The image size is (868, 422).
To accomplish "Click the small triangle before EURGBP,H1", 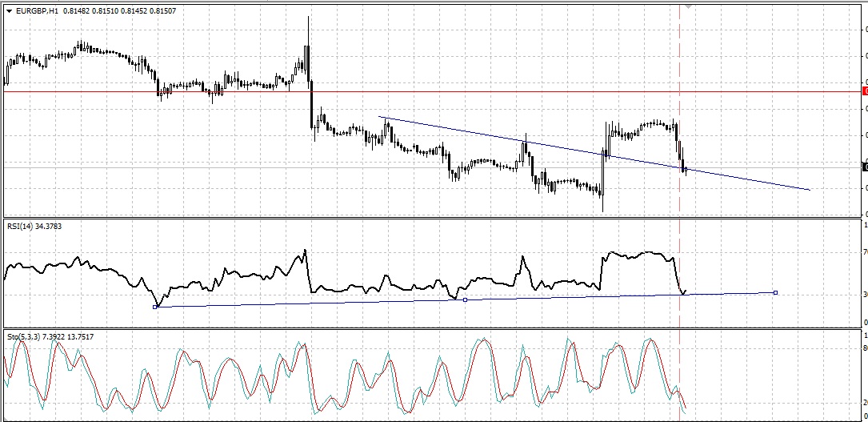I will tap(9, 10).
